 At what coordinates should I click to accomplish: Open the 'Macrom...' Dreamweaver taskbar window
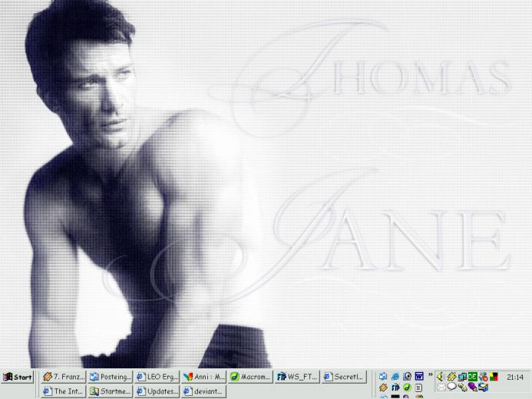tap(251, 377)
